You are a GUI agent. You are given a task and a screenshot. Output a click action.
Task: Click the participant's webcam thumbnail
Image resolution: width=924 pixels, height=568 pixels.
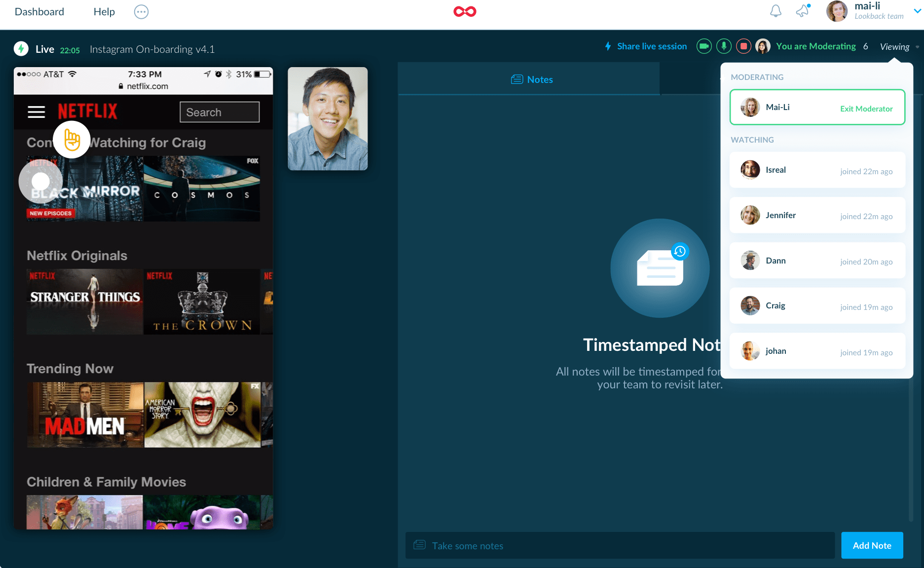(328, 119)
